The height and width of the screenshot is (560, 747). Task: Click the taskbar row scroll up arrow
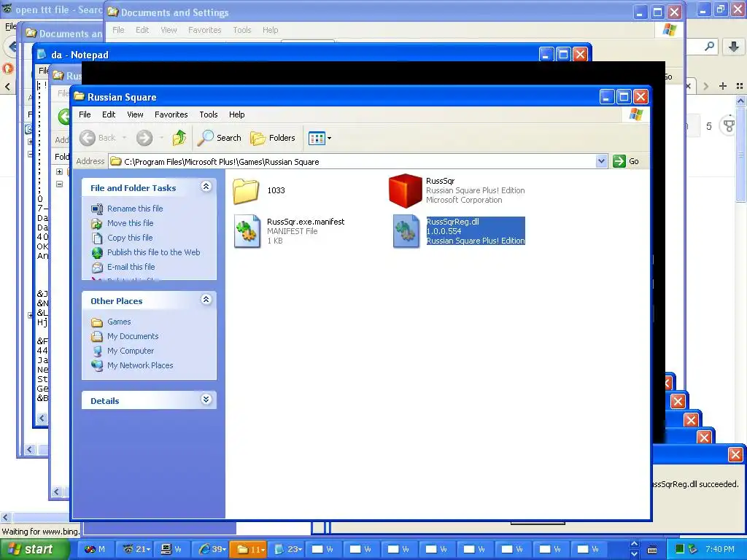coord(634,544)
